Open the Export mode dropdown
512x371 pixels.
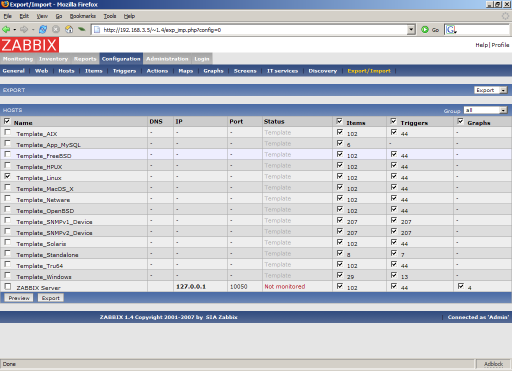pos(491,90)
